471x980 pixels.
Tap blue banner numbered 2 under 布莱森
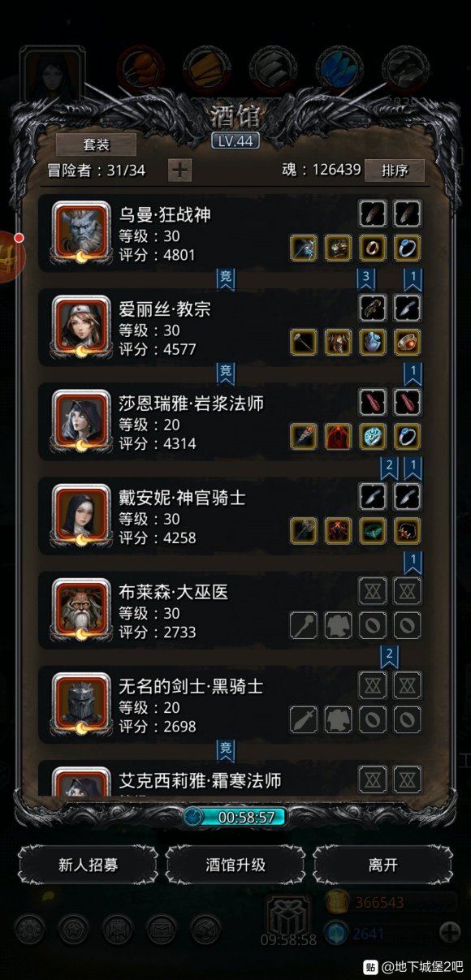click(390, 654)
